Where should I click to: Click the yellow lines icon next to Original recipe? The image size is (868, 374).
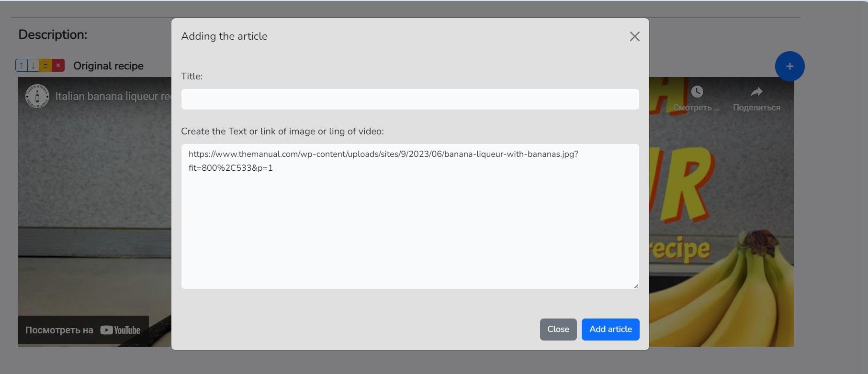click(45, 66)
